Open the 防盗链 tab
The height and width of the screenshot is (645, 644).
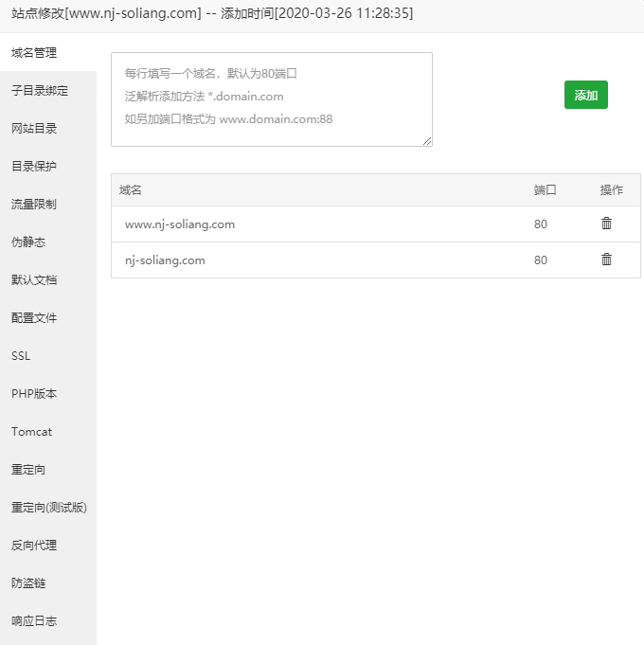tap(48, 582)
